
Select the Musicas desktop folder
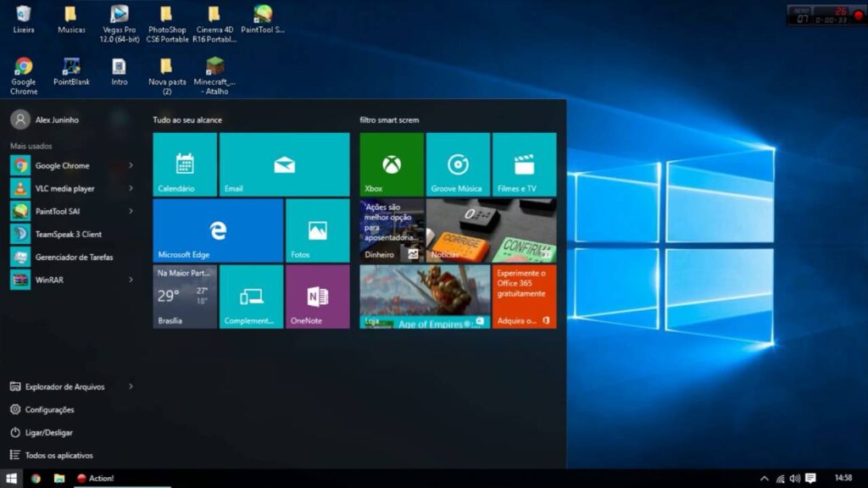pyautogui.click(x=71, y=20)
